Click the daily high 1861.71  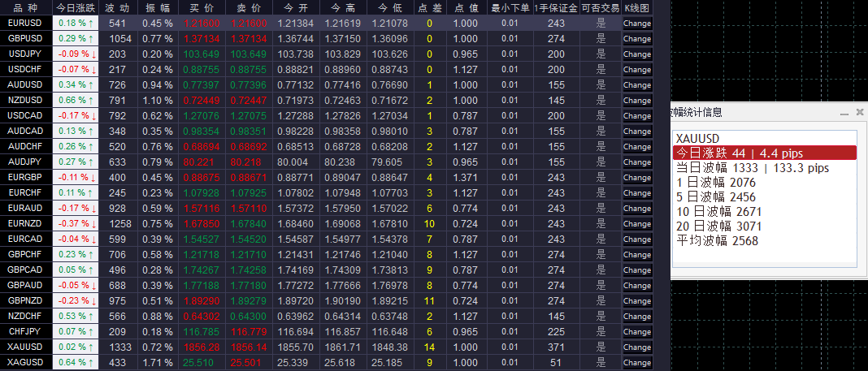(343, 347)
